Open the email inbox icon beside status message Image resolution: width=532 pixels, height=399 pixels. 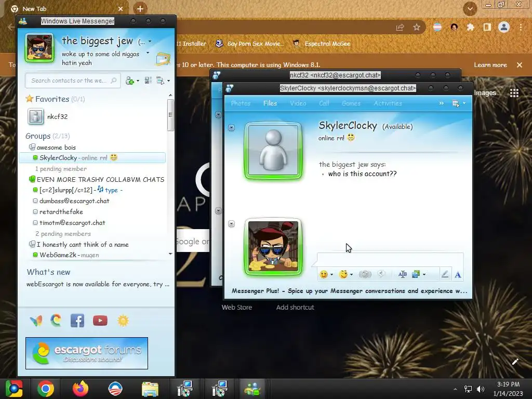[163, 59]
